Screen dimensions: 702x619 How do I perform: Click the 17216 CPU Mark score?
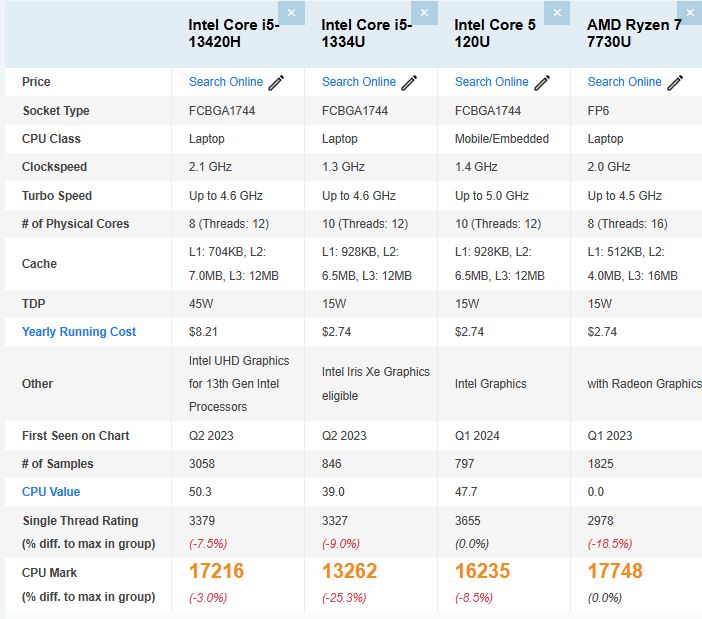(x=216, y=571)
